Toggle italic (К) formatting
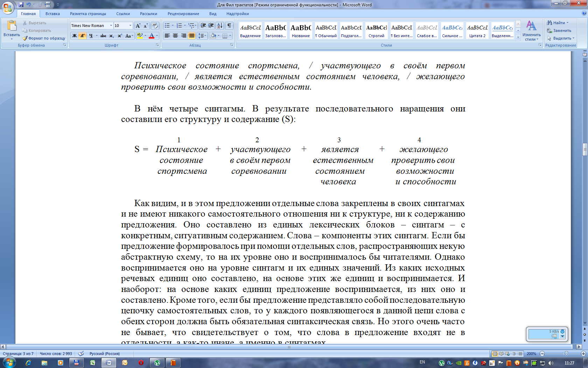Screen dimensions: 588x368 click(x=82, y=36)
